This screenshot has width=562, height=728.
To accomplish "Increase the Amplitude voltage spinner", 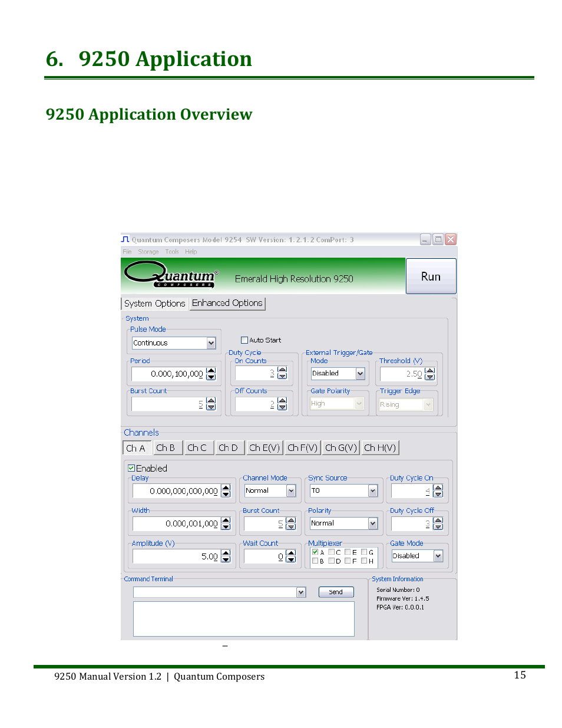I will (x=226, y=553).
